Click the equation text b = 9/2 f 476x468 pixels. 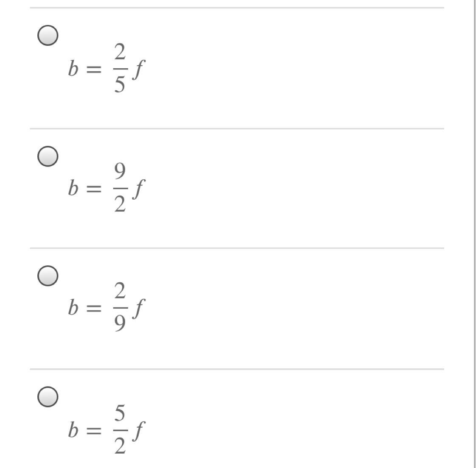[x=104, y=189]
